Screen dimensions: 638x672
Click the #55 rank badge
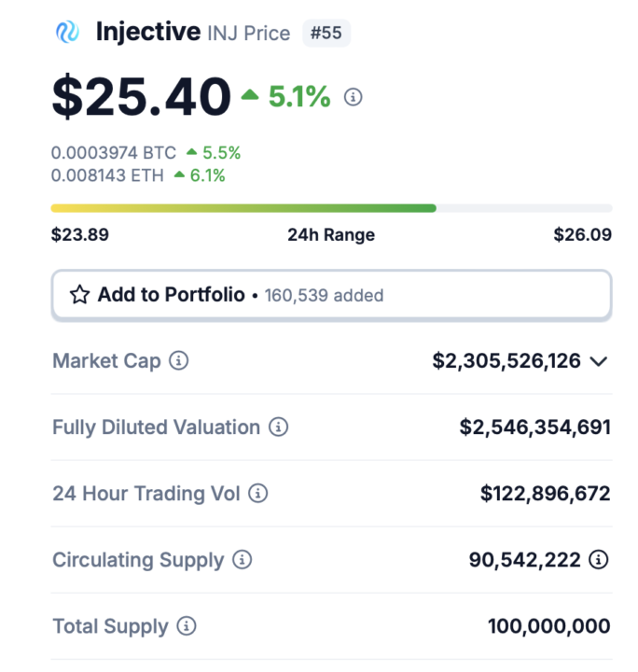click(326, 33)
